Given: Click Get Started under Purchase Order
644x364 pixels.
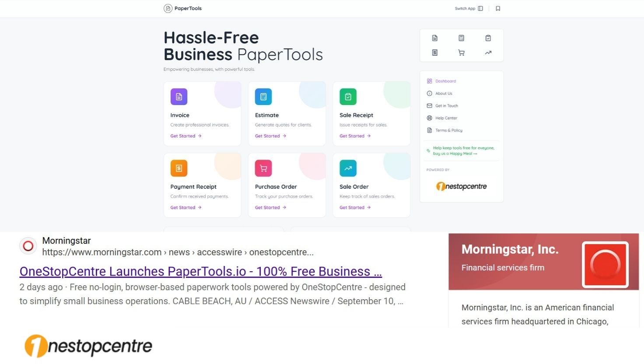Looking at the screenshot, I should click(270, 207).
